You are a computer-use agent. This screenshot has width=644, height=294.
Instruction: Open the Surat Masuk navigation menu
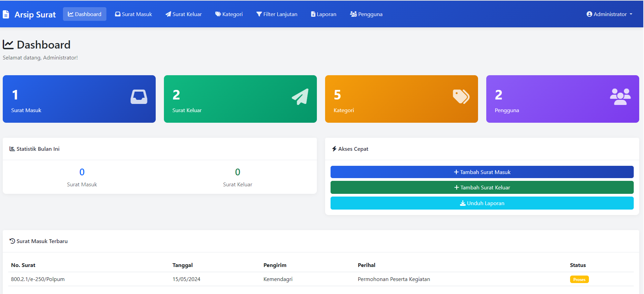tap(133, 14)
